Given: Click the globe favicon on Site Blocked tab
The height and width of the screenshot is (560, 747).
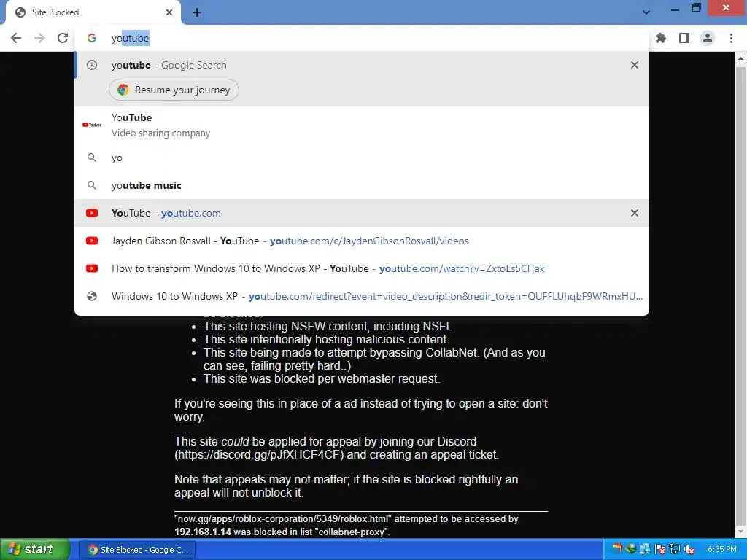Looking at the screenshot, I should pyautogui.click(x=20, y=12).
